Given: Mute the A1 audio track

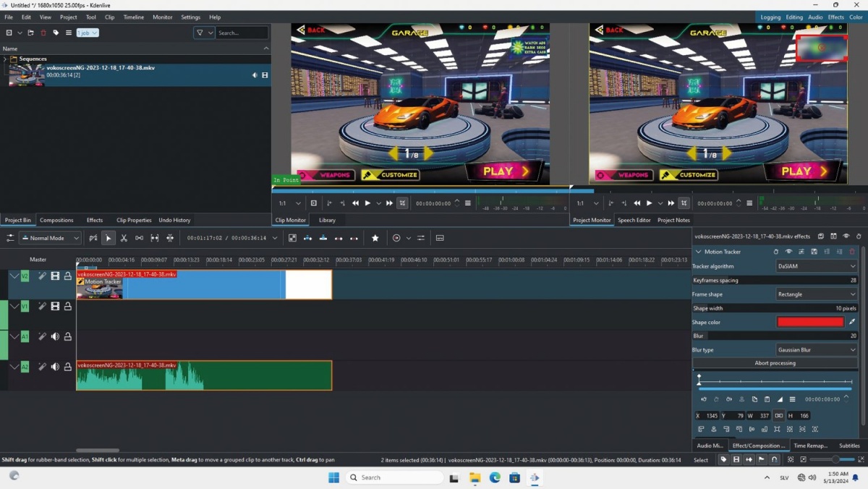Looking at the screenshot, I should point(55,336).
